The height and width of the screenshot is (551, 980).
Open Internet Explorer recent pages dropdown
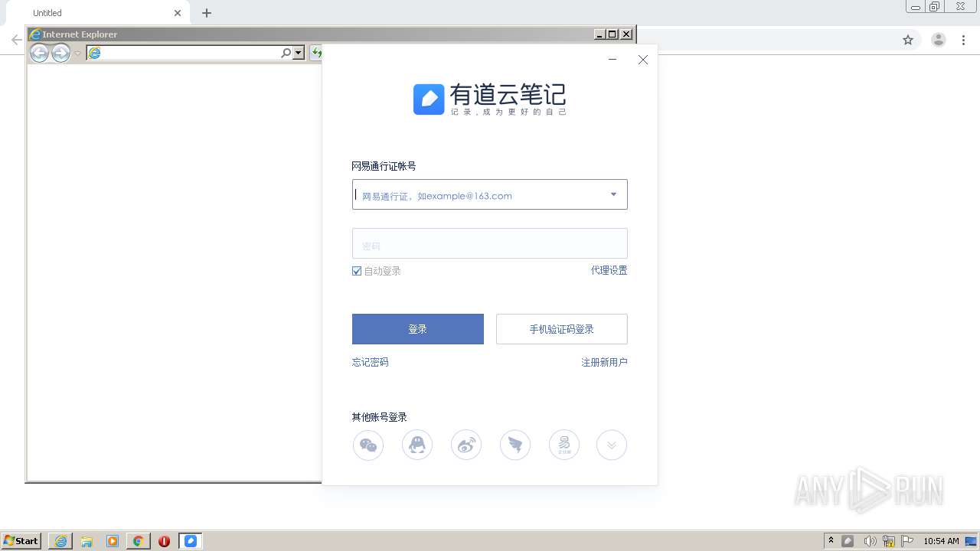pos(77,53)
